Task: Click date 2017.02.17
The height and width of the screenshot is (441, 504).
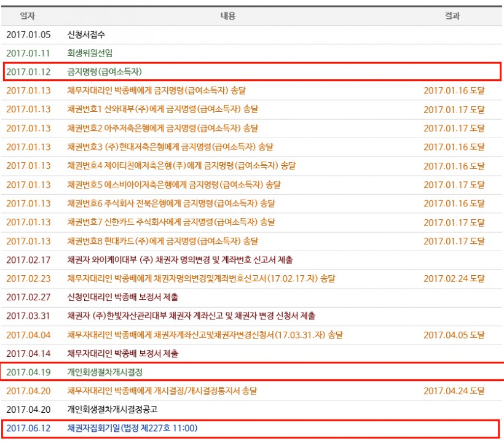Action: pyautogui.click(x=28, y=260)
